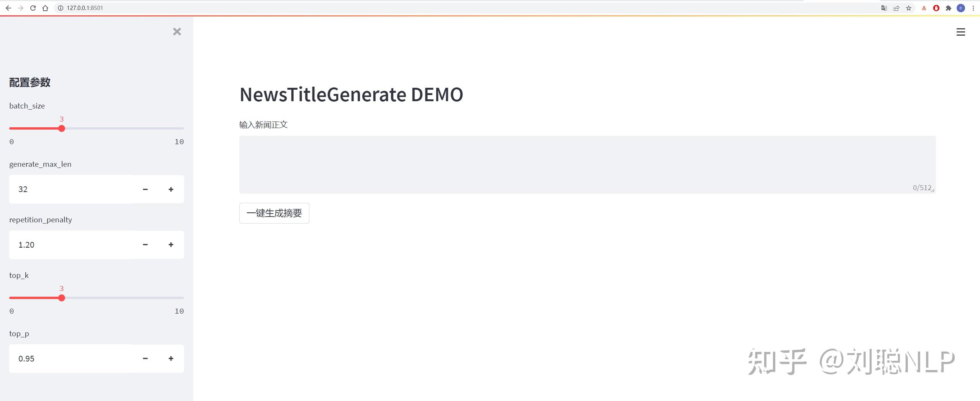Click the 一键生成摘要 button
This screenshot has width=980, height=401.
click(x=274, y=213)
